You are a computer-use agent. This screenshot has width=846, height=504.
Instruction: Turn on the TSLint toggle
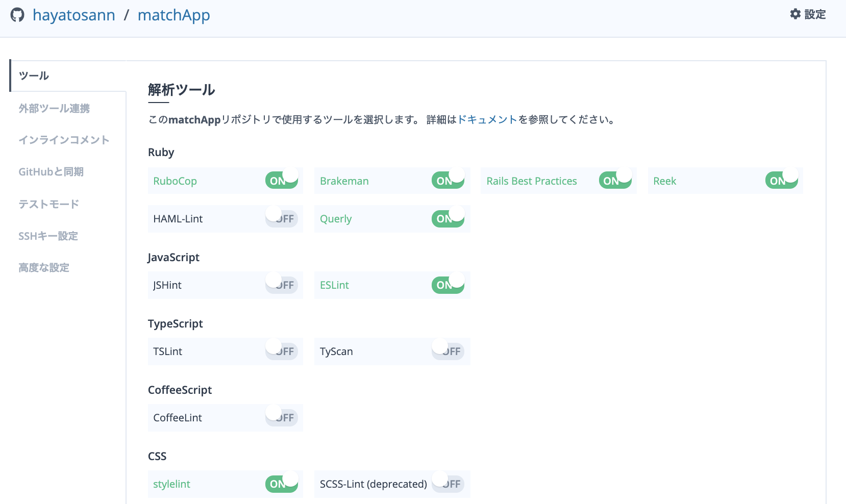[x=282, y=350]
